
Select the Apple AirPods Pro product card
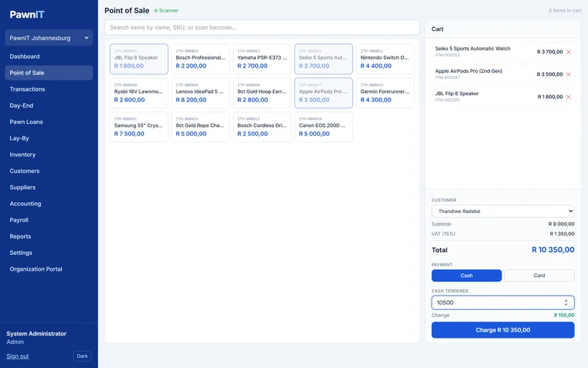tap(323, 93)
